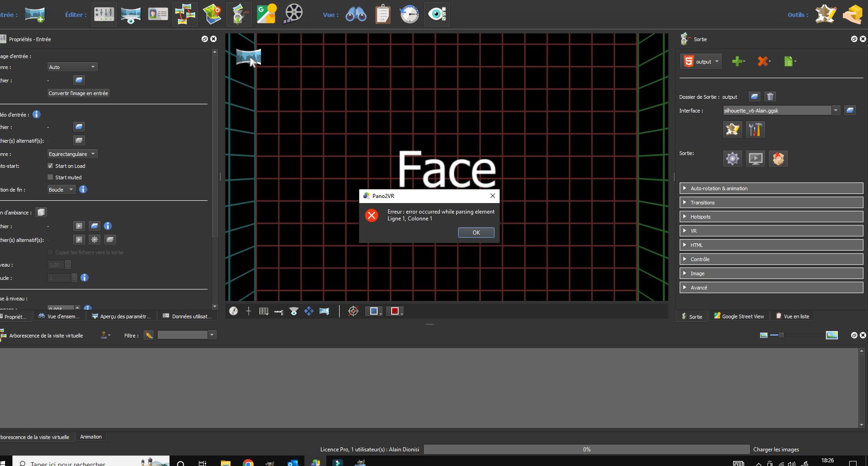The image size is (868, 466).
Task: Open the skin grinder output icon
Action: (x=239, y=14)
